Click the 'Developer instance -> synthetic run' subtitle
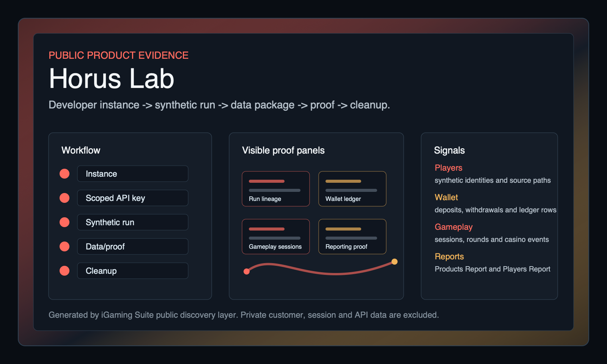 [219, 105]
